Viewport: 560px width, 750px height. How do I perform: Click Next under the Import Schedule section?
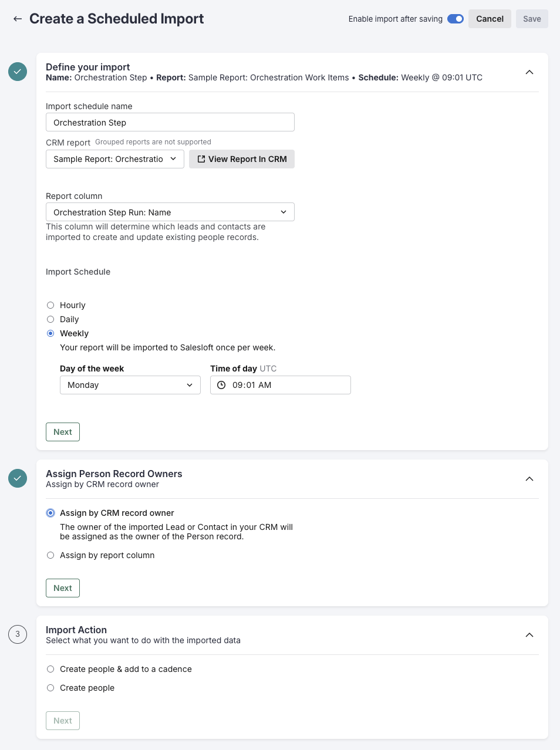62,432
